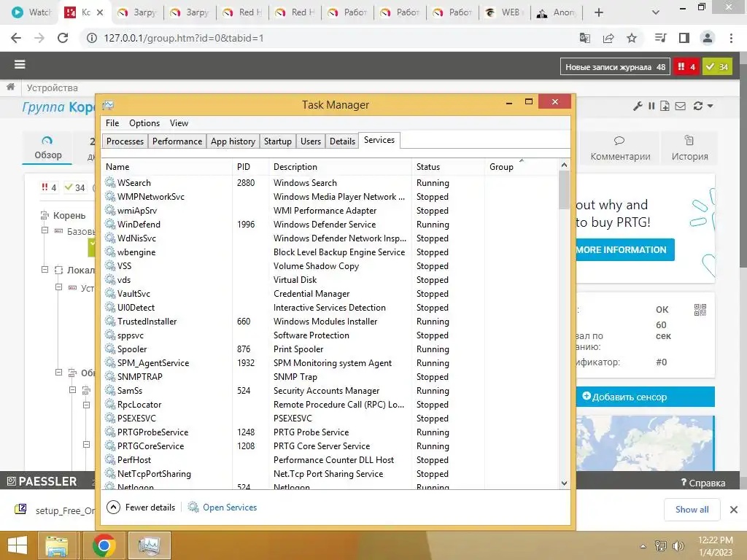Click scroll up arrow in services list
The width and height of the screenshot is (747, 560).
pos(564,165)
